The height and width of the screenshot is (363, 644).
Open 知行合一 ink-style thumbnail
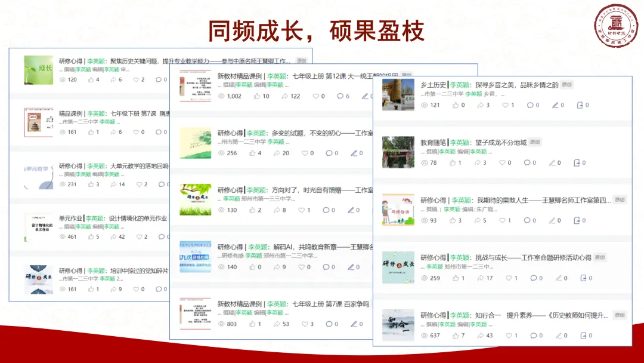click(398, 325)
